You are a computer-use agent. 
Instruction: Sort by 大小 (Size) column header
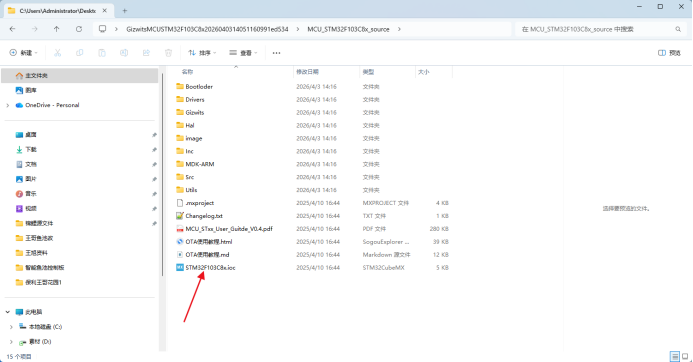click(x=434, y=72)
